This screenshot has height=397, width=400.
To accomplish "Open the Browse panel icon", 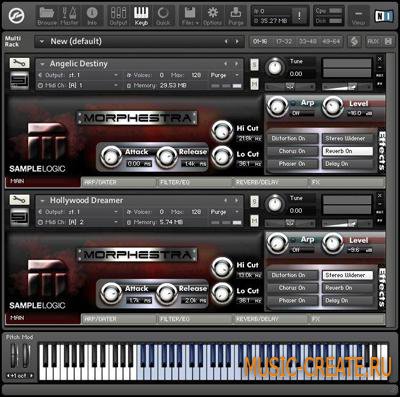I will coord(47,16).
